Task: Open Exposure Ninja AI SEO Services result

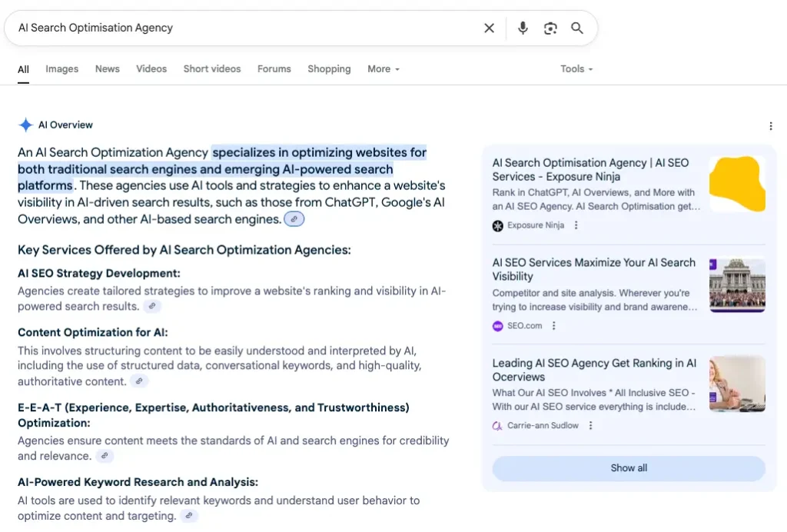Action: [x=590, y=170]
